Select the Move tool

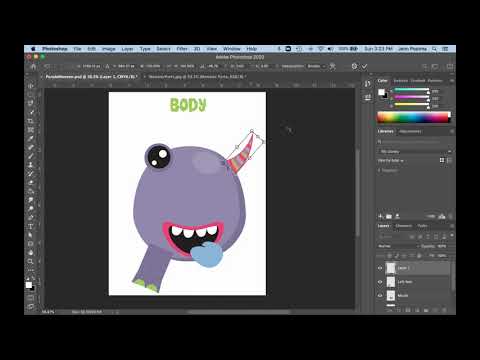(x=31, y=86)
